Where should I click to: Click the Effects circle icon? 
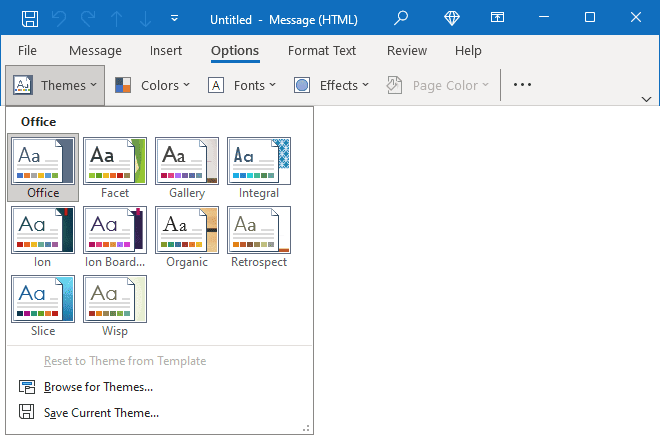(302, 85)
